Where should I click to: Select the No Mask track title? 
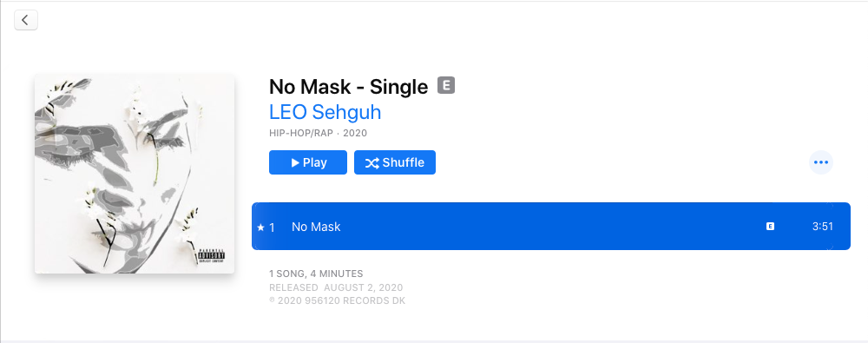316,227
